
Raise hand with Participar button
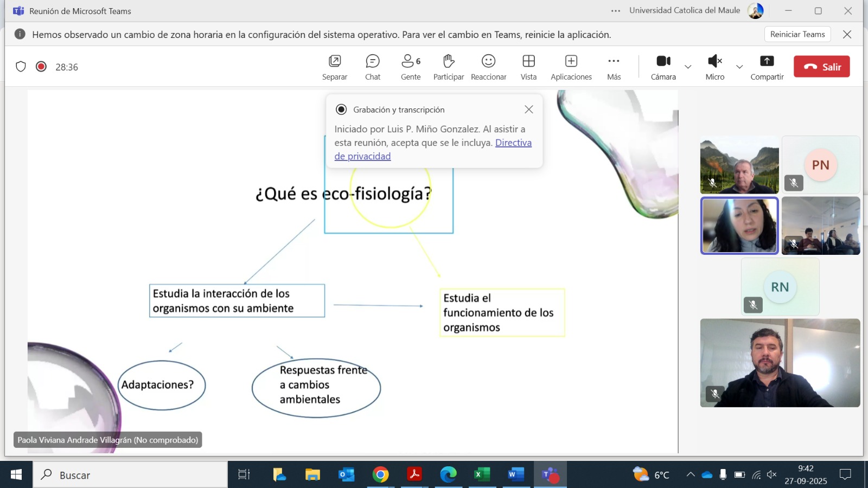(448, 67)
